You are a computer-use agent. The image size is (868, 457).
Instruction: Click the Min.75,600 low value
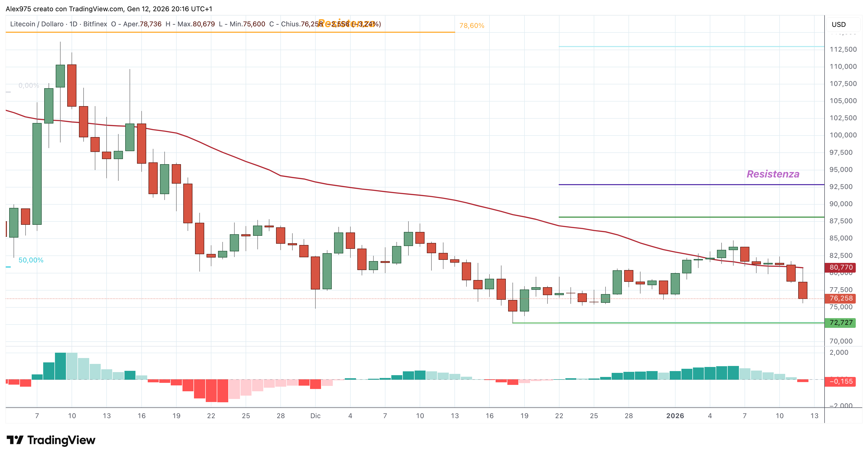[247, 24]
